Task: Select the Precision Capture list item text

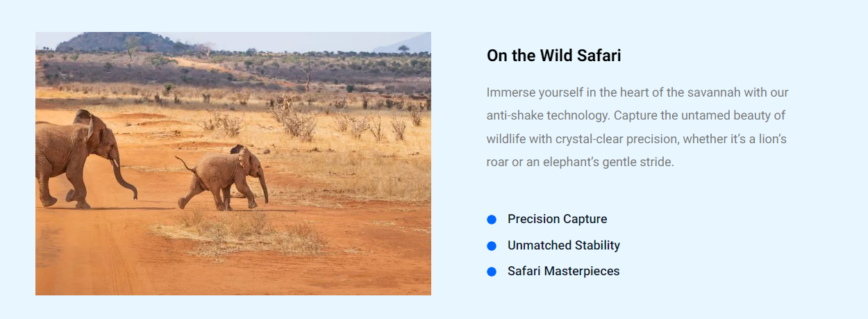Action: pos(557,219)
